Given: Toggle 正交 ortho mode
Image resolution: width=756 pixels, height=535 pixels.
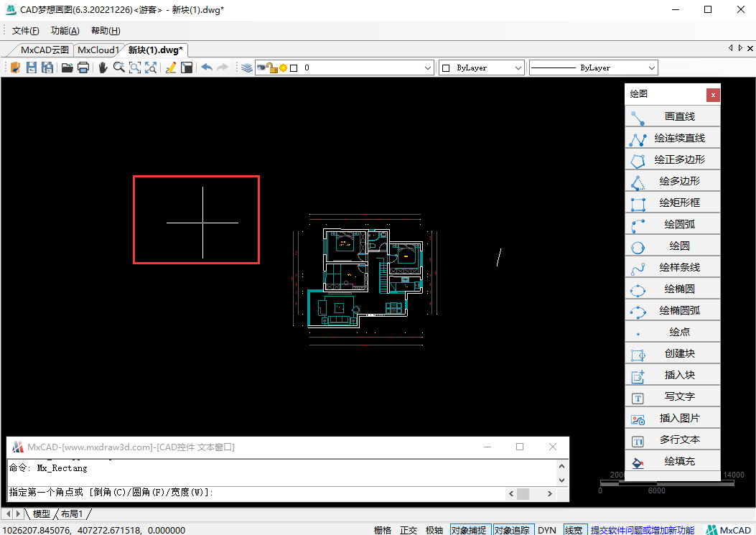Looking at the screenshot, I should point(409,530).
